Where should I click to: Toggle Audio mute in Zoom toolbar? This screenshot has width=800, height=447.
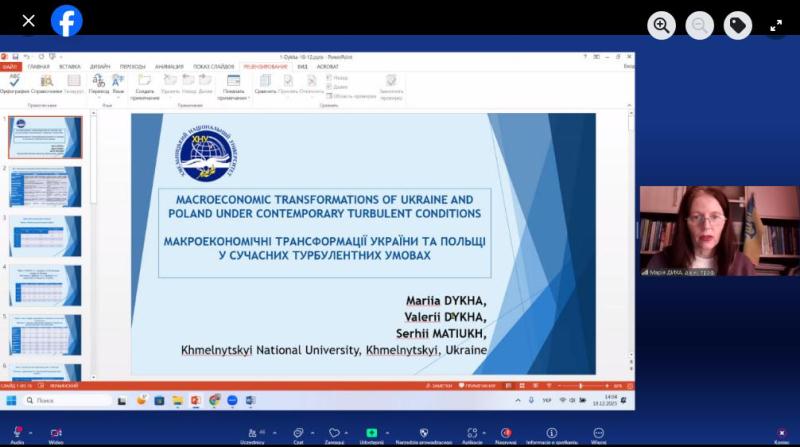pos(17,434)
